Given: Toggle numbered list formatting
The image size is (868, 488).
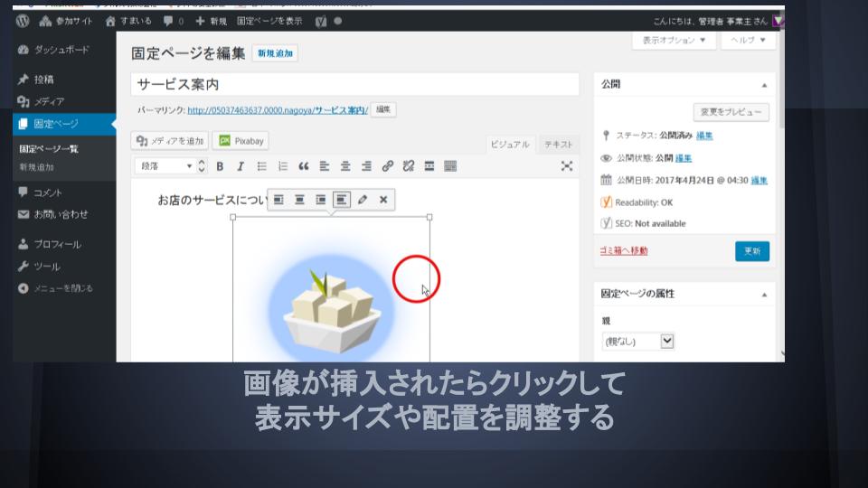Looking at the screenshot, I should (283, 166).
